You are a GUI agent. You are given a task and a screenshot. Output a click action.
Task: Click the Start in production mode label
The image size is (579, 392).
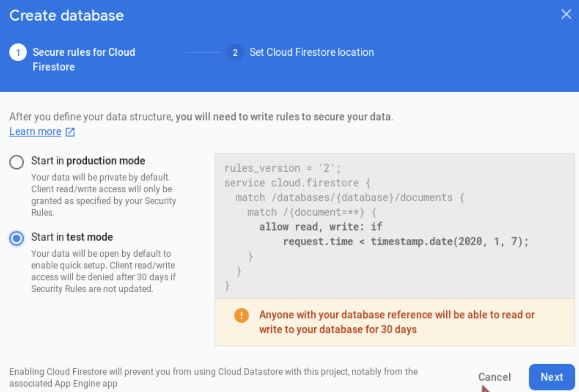tap(88, 160)
